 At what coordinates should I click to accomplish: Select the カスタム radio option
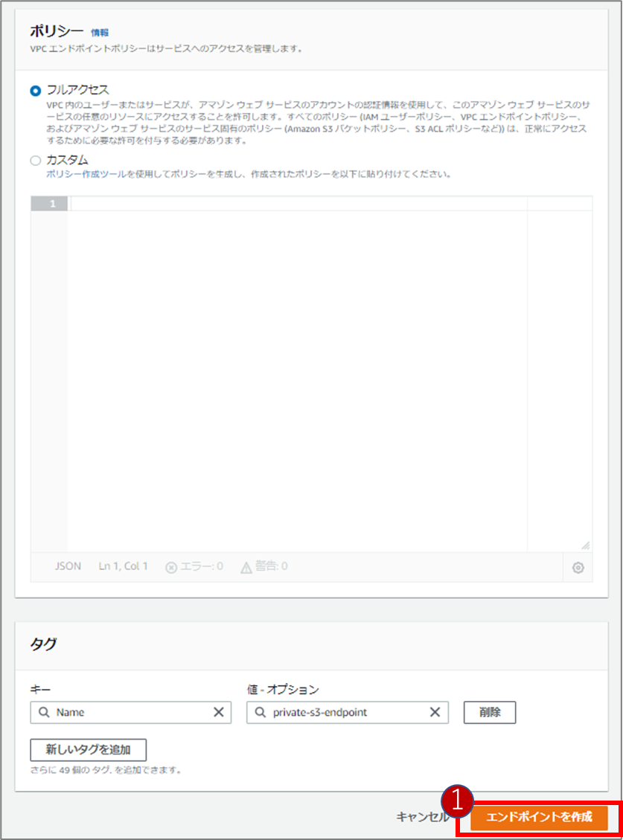point(36,160)
